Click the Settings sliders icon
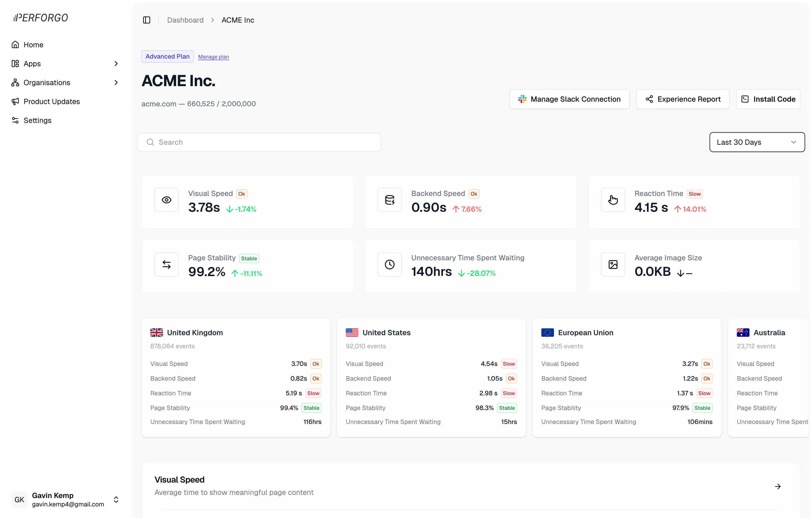The image size is (812, 518). click(x=15, y=120)
